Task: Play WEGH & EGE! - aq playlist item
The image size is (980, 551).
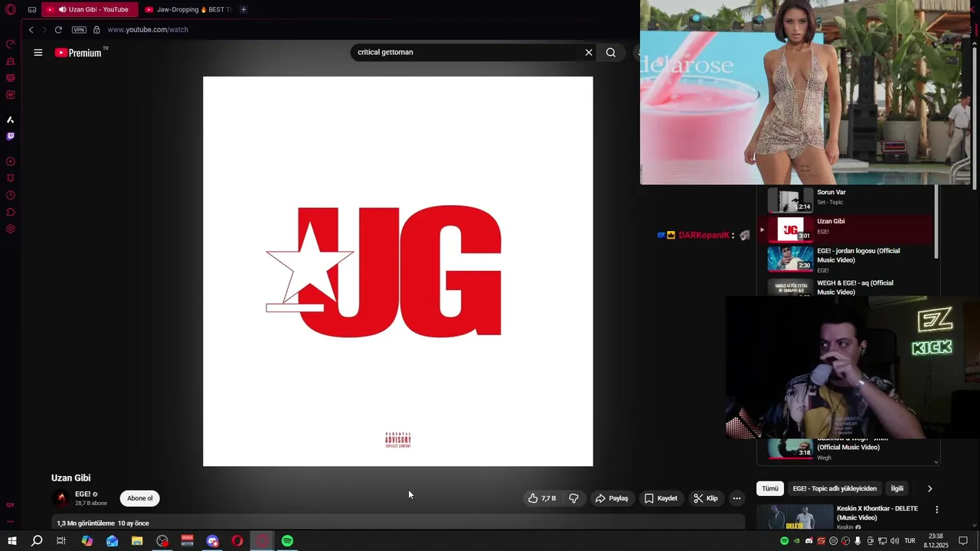Action: tap(845, 287)
